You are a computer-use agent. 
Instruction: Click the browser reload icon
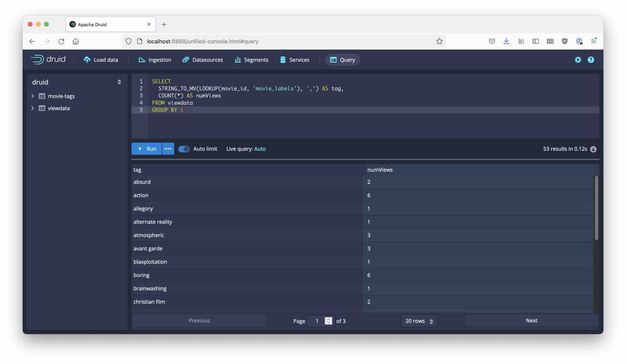[61, 41]
